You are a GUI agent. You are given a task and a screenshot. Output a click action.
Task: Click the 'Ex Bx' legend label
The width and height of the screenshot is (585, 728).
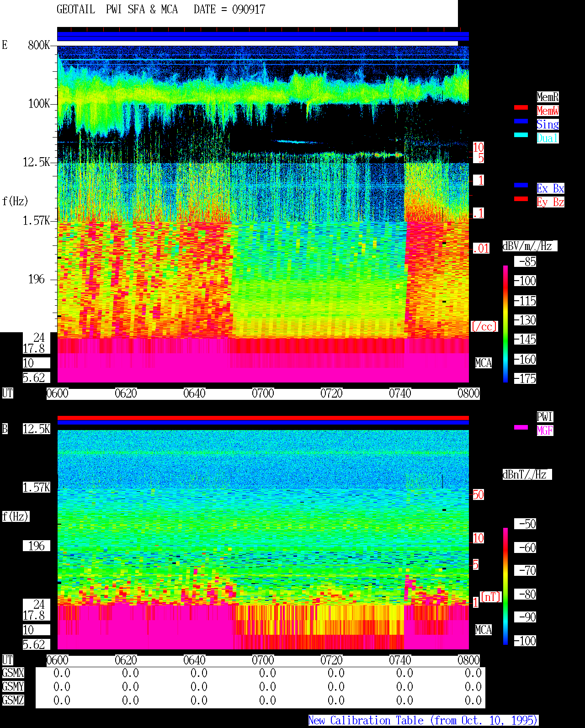tap(550, 188)
